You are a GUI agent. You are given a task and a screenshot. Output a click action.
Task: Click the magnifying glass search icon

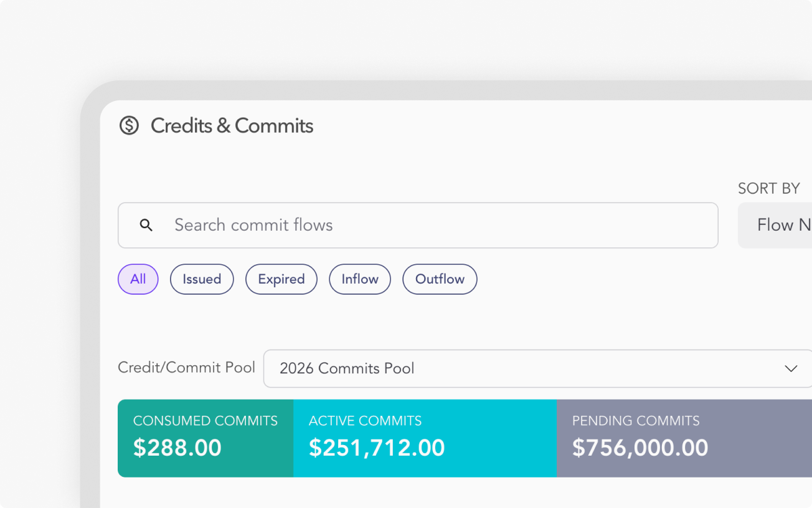point(146,225)
